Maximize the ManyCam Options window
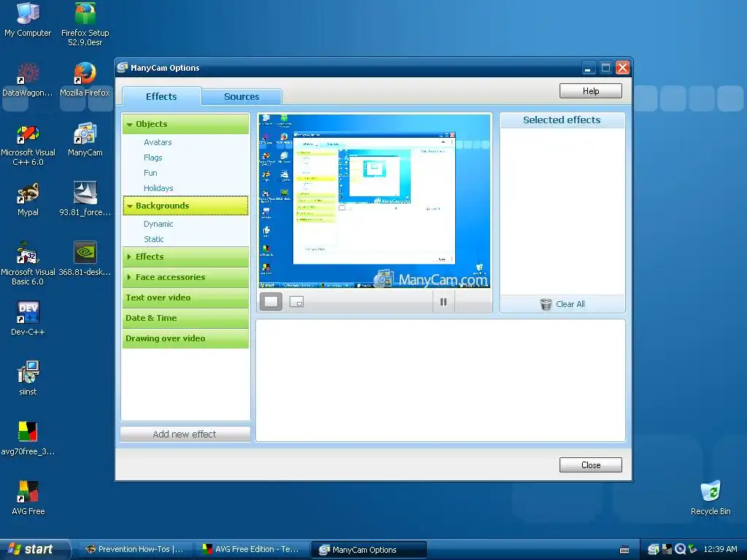The width and height of the screenshot is (747, 560). [605, 68]
